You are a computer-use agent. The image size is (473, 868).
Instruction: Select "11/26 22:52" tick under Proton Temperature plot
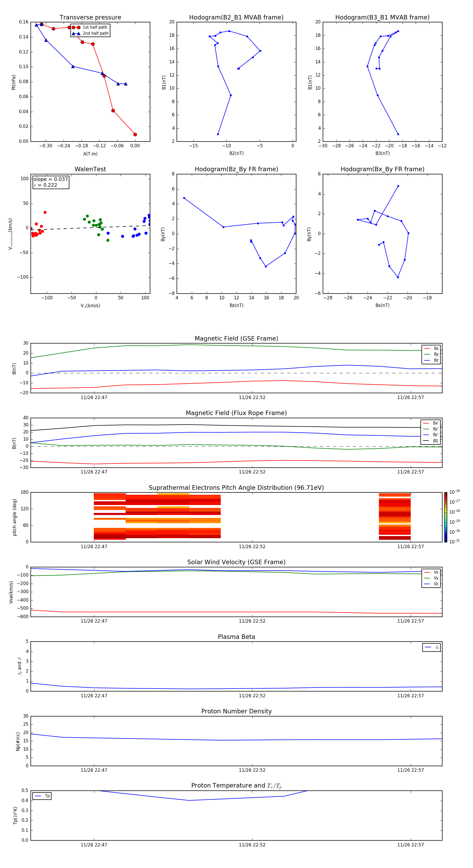(x=252, y=845)
